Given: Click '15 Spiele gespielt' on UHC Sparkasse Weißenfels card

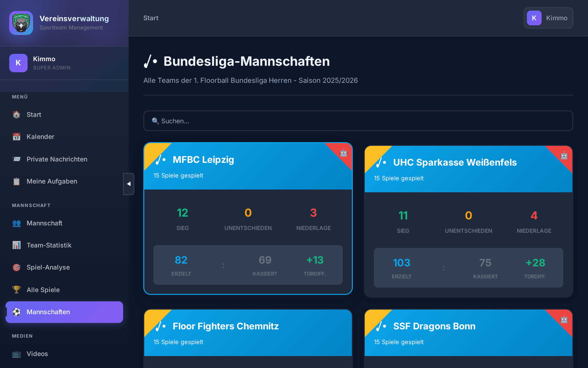Looking at the screenshot, I should pyautogui.click(x=399, y=178).
